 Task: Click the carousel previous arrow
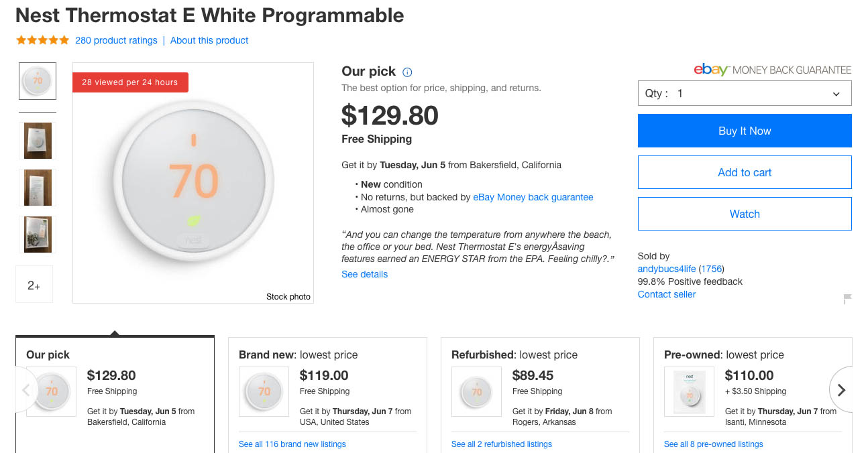(x=26, y=390)
